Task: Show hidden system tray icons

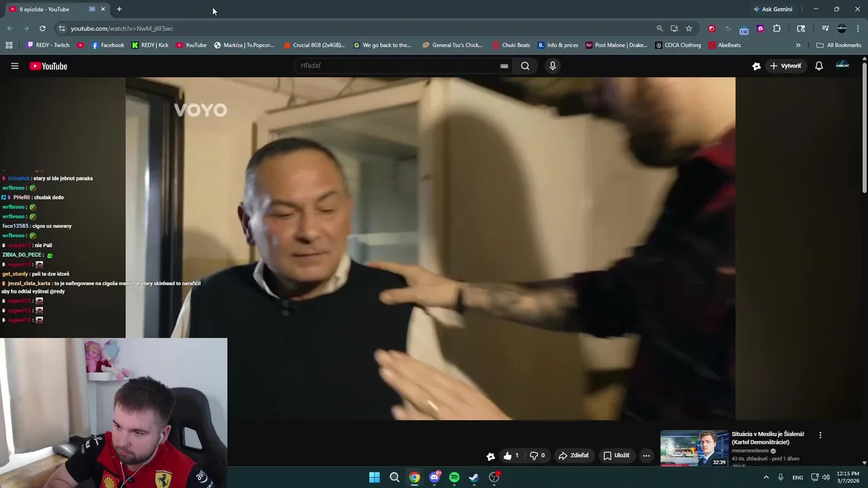Action: click(766, 477)
